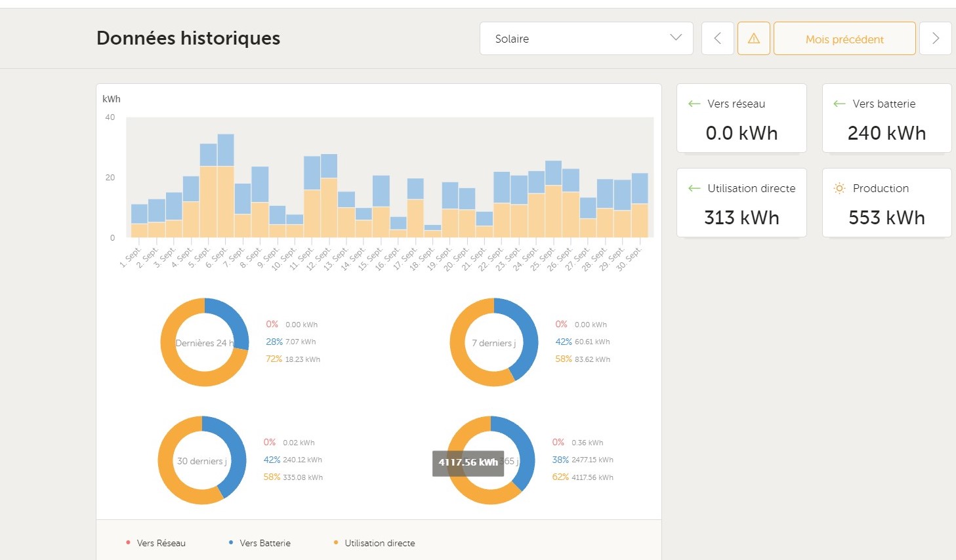This screenshot has width=956, height=560.
Task: Click the warning triangle icon
Action: click(753, 39)
